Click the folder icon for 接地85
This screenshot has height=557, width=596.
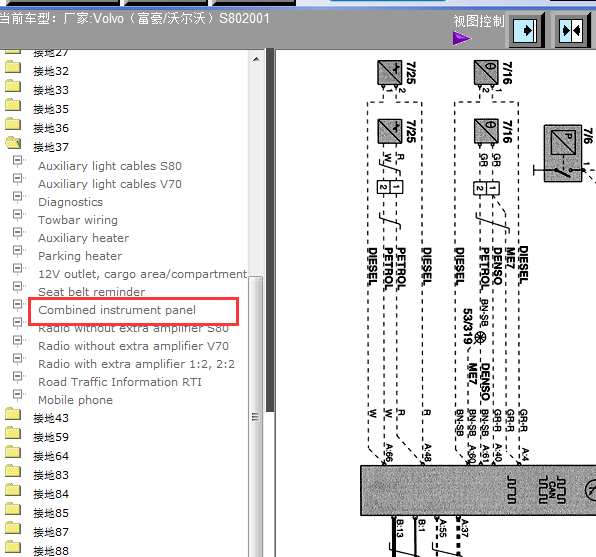point(13,509)
